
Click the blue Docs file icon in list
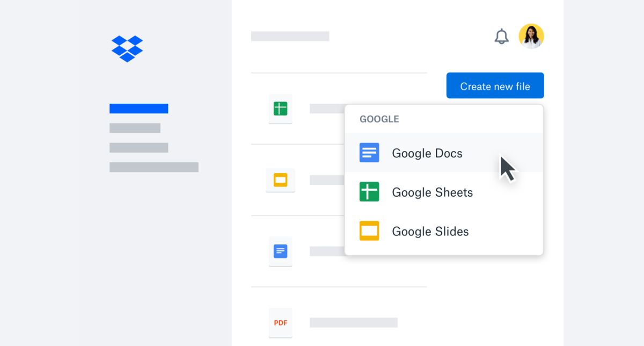click(x=280, y=251)
